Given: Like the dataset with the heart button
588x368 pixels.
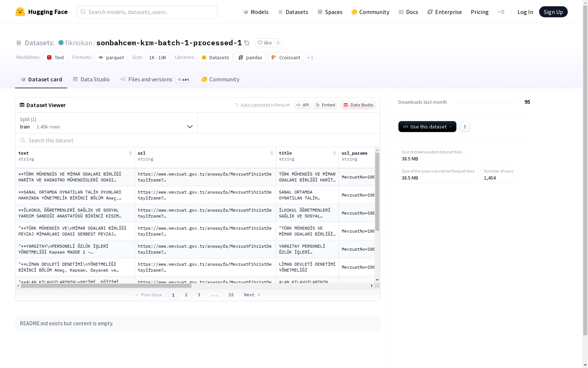Looking at the screenshot, I should (265, 43).
